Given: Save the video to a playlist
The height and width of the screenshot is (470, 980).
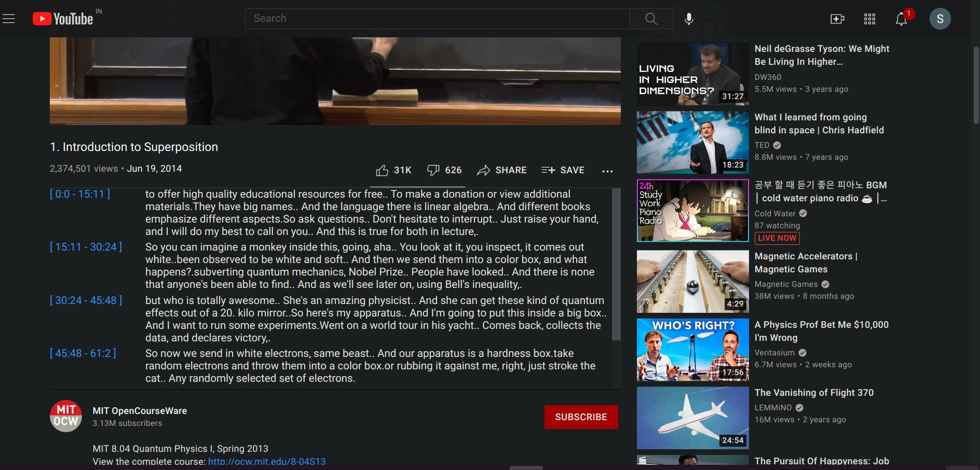Looking at the screenshot, I should (x=563, y=170).
